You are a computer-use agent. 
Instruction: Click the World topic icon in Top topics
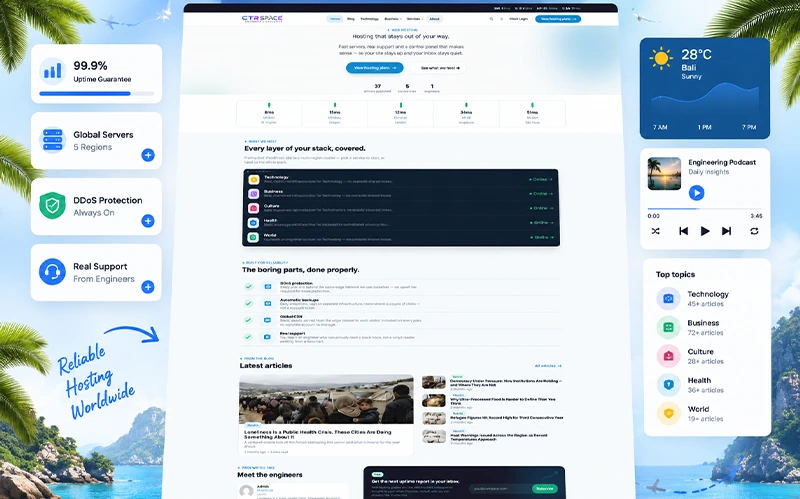668,413
